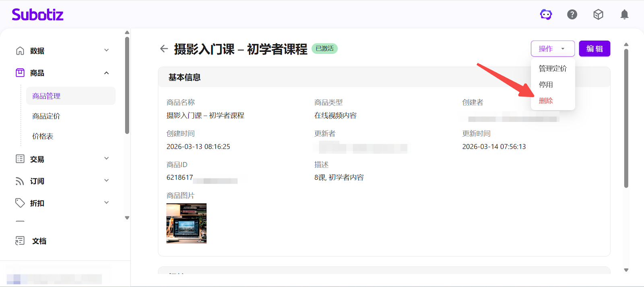Click the cube package icon in header
The image size is (644, 287).
598,14
